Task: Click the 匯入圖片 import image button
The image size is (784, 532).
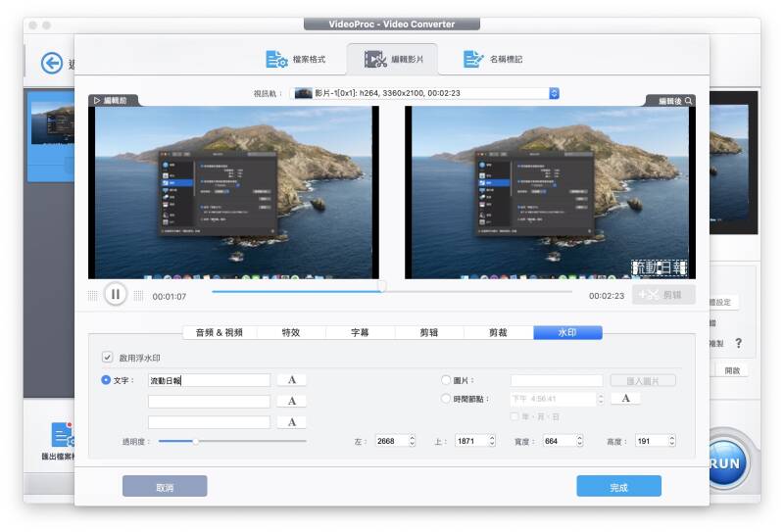Action: click(x=643, y=381)
